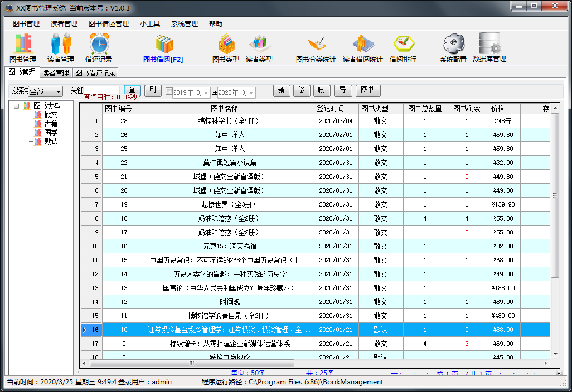Select the 古籍 category in tree
This screenshot has width=572, height=392.
[51, 124]
